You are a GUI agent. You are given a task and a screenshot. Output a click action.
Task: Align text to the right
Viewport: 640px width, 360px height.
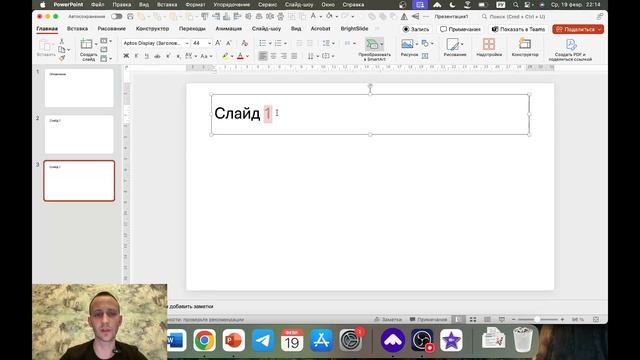284,56
